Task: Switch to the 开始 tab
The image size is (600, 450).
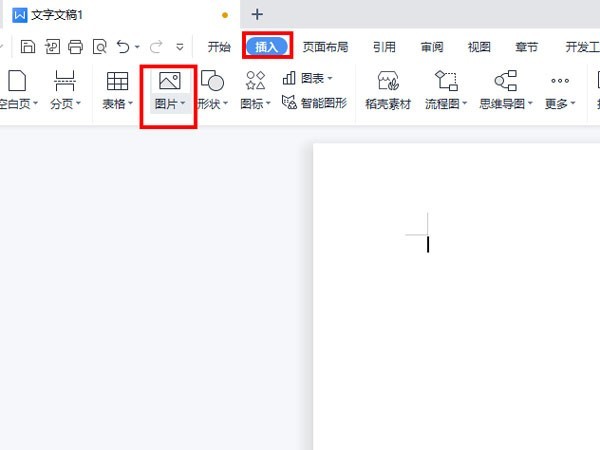Action: (x=219, y=47)
